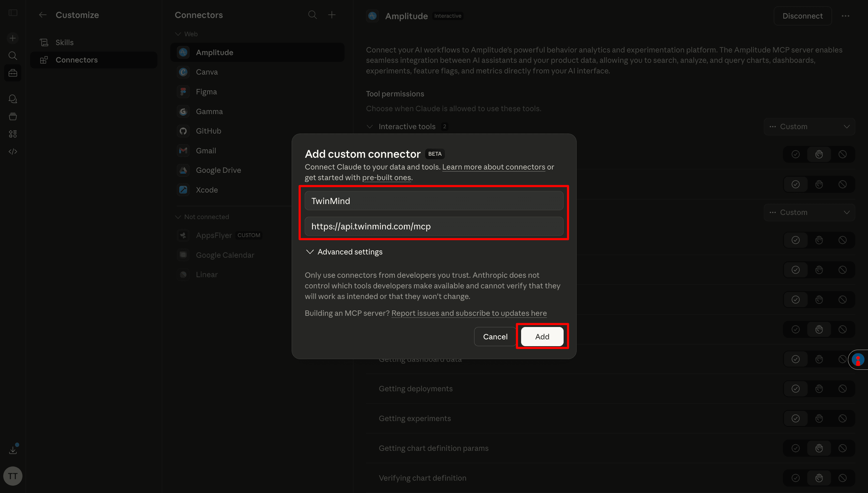Select the GitHub connector in list
This screenshot has width=868, height=493.
pos(208,131)
